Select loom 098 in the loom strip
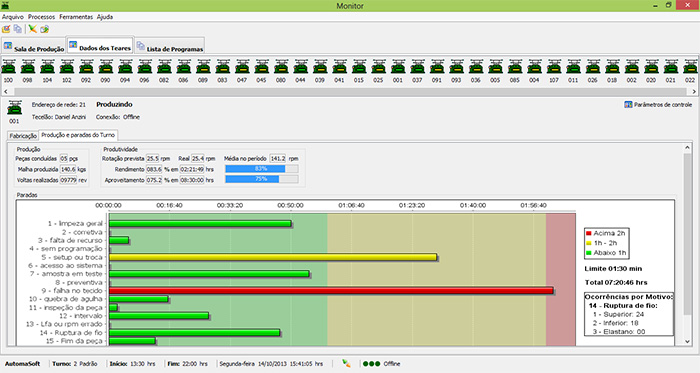 coord(28,67)
